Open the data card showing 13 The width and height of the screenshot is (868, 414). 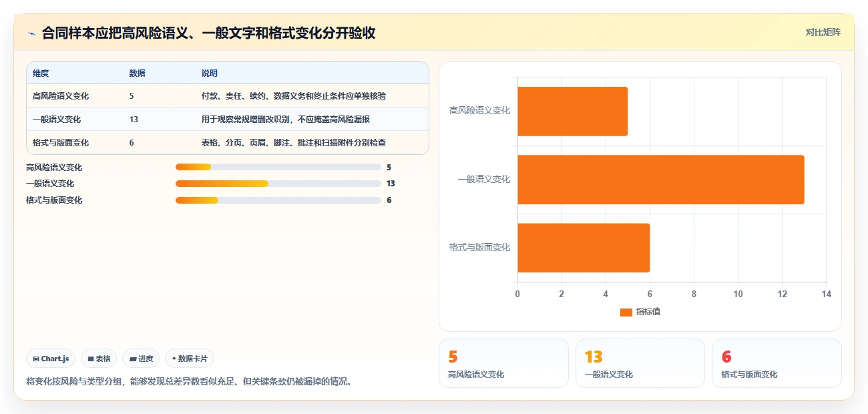click(x=640, y=363)
